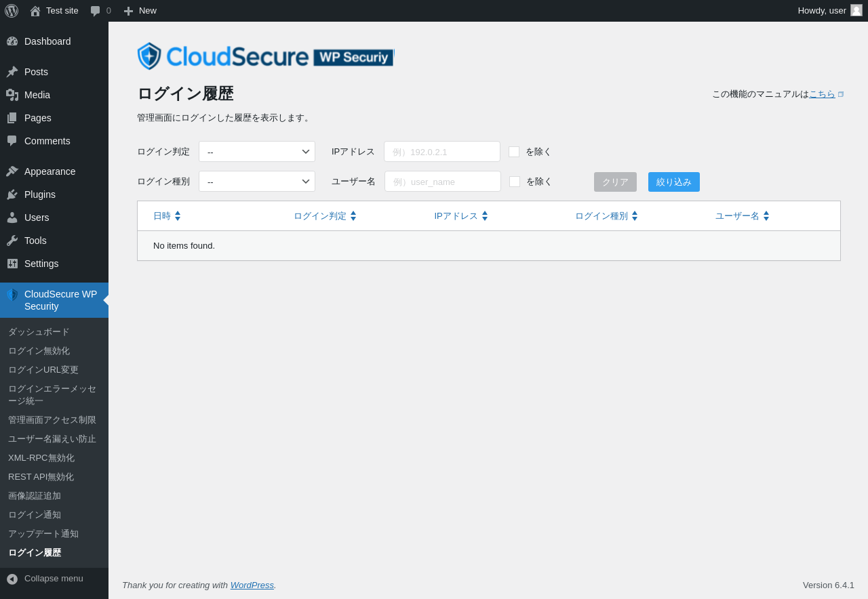Click the 日時 column header link
The height and width of the screenshot is (599, 868).
pos(162,216)
